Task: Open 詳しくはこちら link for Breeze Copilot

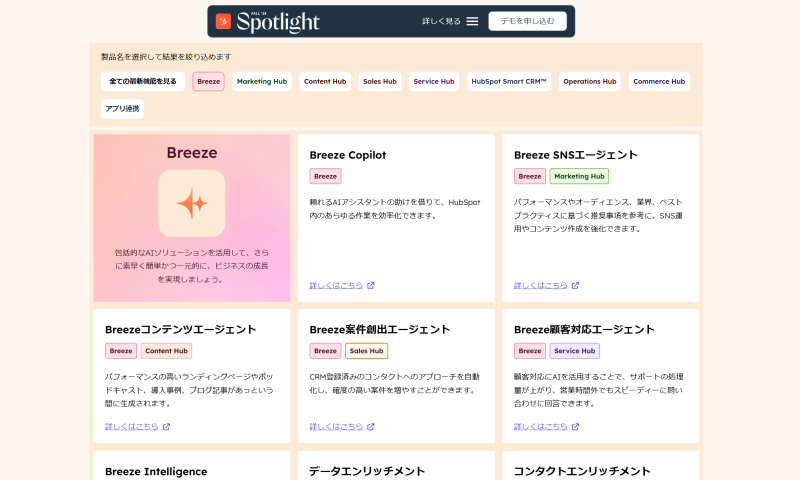Action: click(336, 285)
